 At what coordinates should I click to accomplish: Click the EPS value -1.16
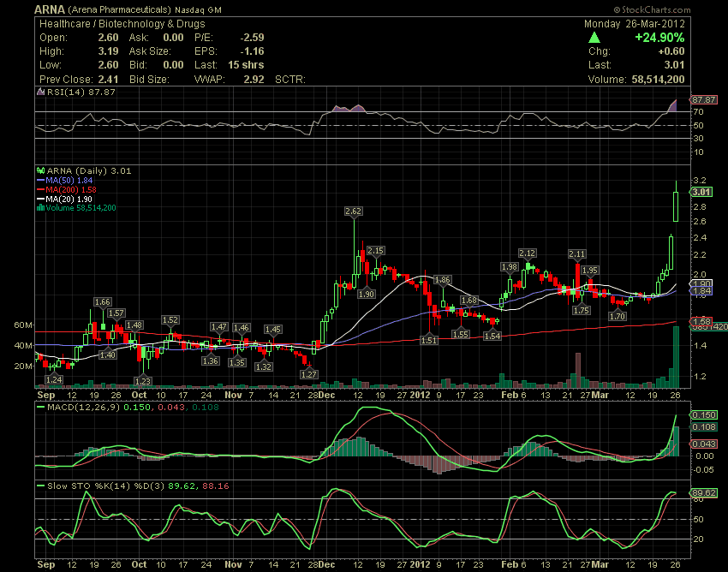252,51
